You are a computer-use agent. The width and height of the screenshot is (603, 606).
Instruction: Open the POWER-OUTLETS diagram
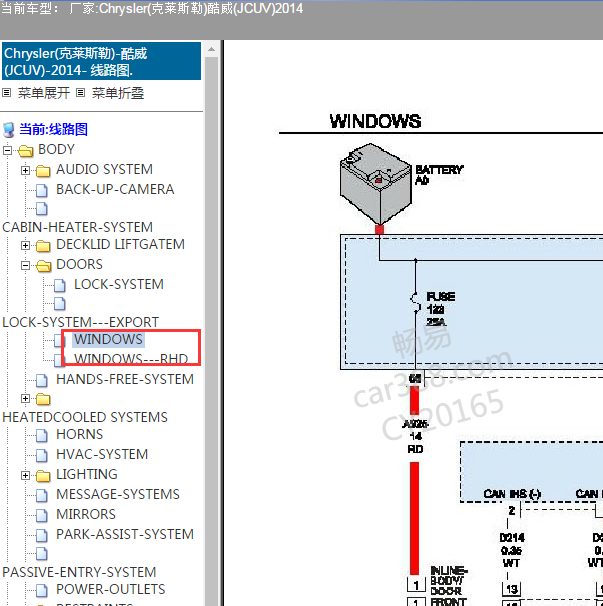[x=111, y=589]
